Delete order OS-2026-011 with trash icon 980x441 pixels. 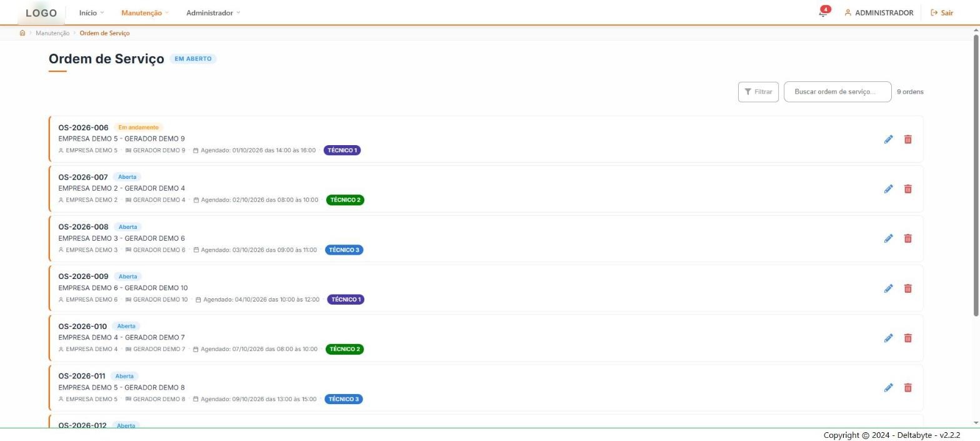coord(908,388)
